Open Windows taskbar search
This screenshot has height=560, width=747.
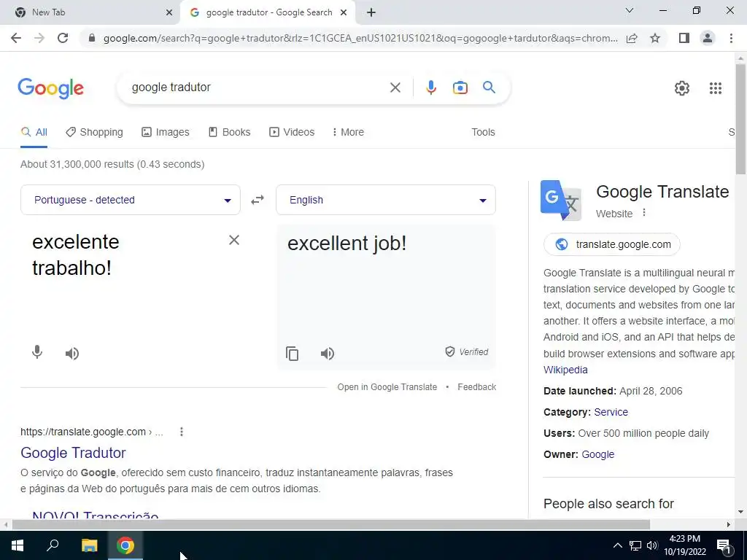(53, 545)
